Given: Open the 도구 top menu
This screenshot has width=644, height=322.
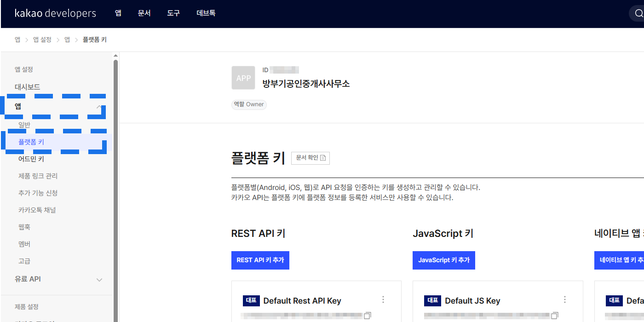Looking at the screenshot, I should (173, 13).
